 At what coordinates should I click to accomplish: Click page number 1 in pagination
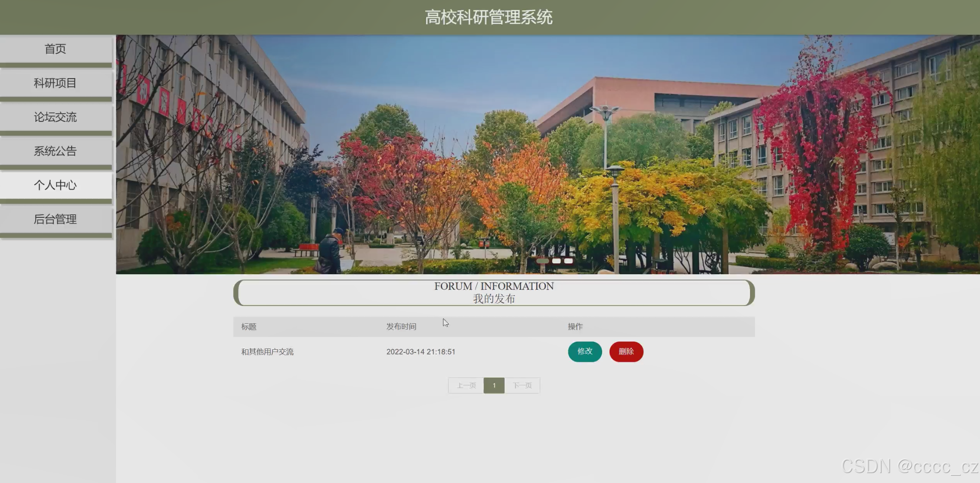coord(494,385)
